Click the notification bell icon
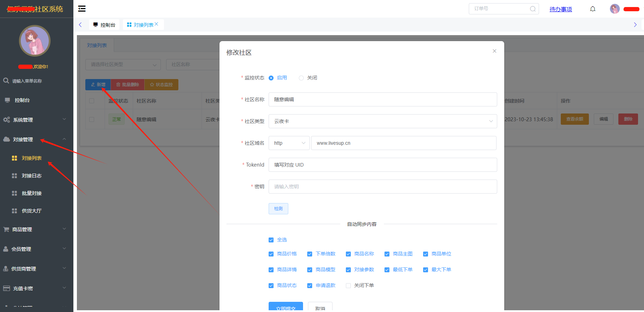The image size is (644, 312). [593, 9]
